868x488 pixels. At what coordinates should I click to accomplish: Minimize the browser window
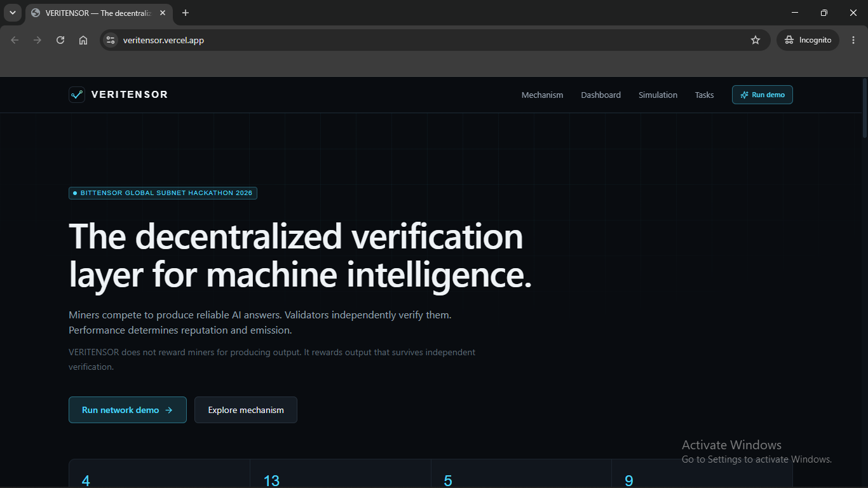(x=795, y=13)
